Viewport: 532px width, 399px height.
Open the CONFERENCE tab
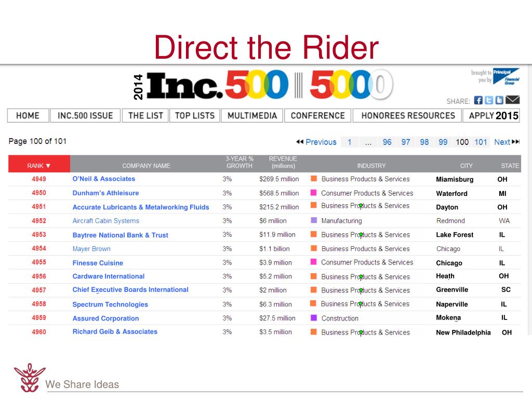317,116
